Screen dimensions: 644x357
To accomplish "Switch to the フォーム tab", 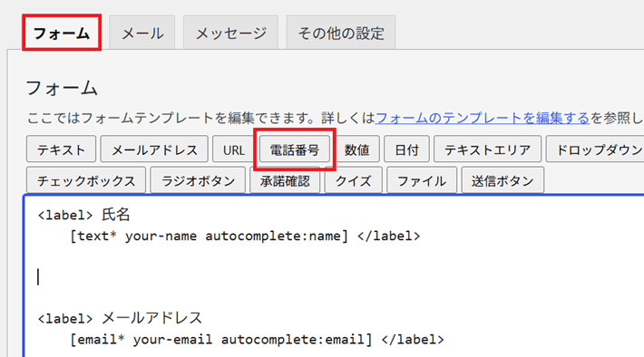I will coord(62,33).
